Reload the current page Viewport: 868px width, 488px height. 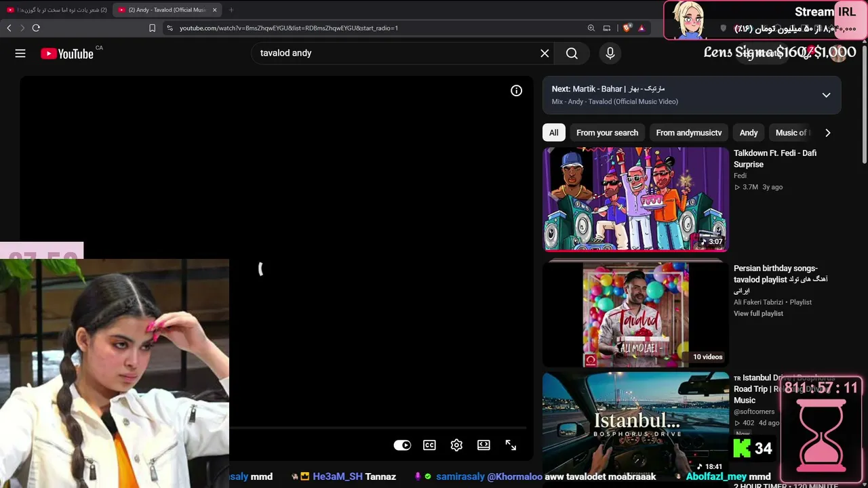[x=36, y=28]
